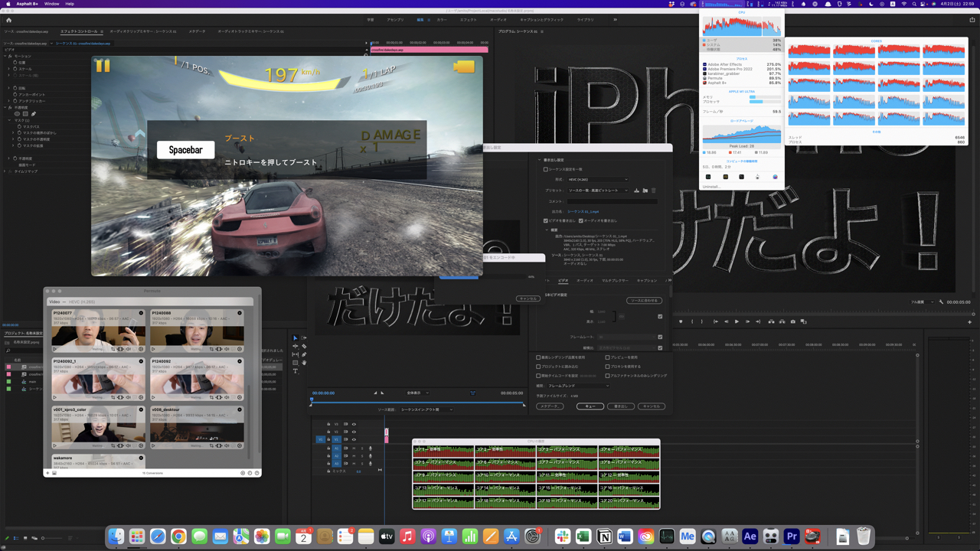Image resolution: width=980 pixels, height=551 pixels.
Task: Click the export preview timeline playhead
Action: pos(312,399)
